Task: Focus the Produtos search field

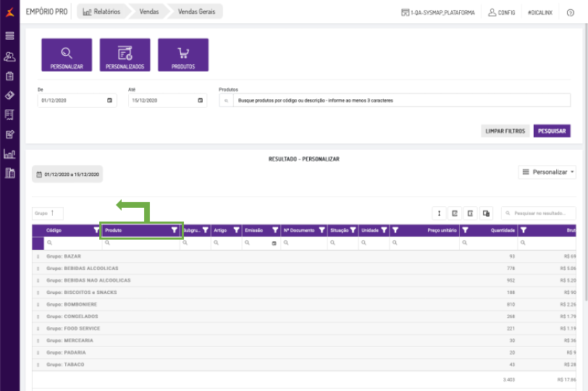Action: click(x=398, y=101)
